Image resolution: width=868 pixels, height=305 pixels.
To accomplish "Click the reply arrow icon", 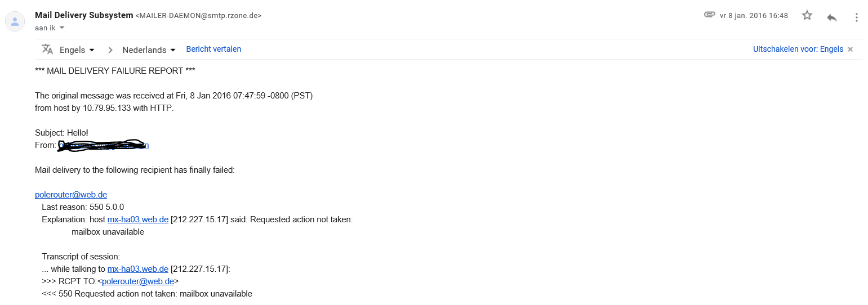I will click(831, 17).
